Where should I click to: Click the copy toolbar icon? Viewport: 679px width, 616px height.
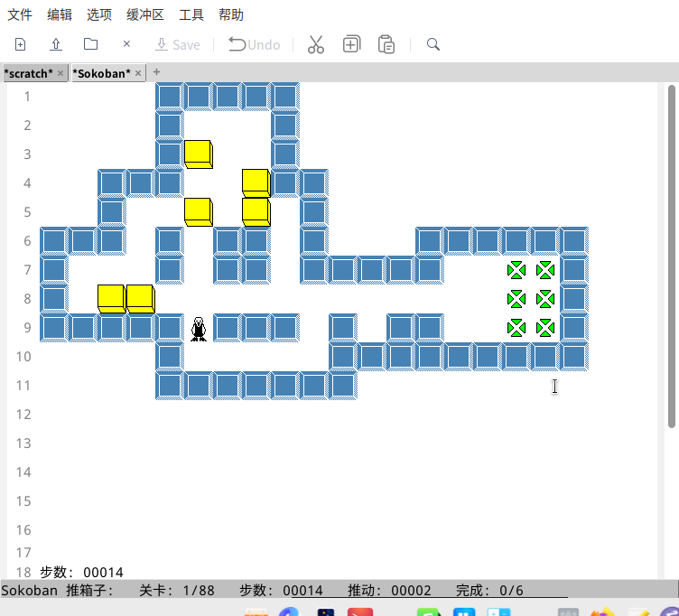click(351, 44)
